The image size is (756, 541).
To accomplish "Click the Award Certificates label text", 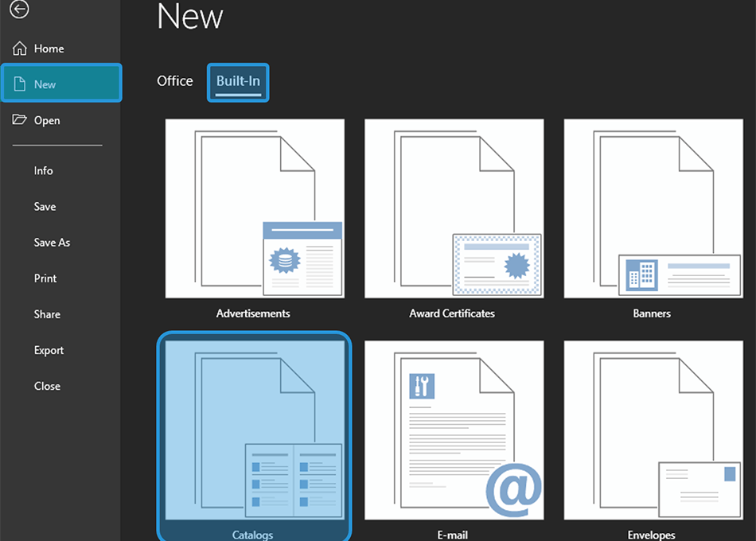I will [x=452, y=313].
